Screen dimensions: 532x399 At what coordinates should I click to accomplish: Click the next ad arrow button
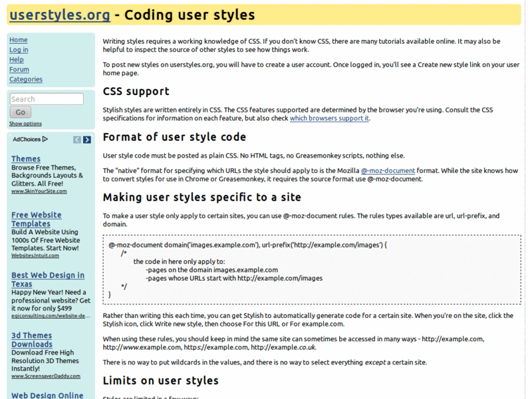point(87,140)
